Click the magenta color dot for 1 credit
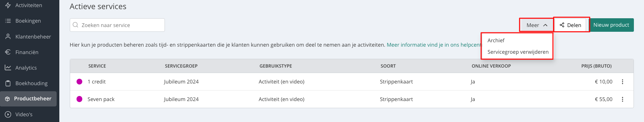Image resolution: width=644 pixels, height=122 pixels. [80, 81]
